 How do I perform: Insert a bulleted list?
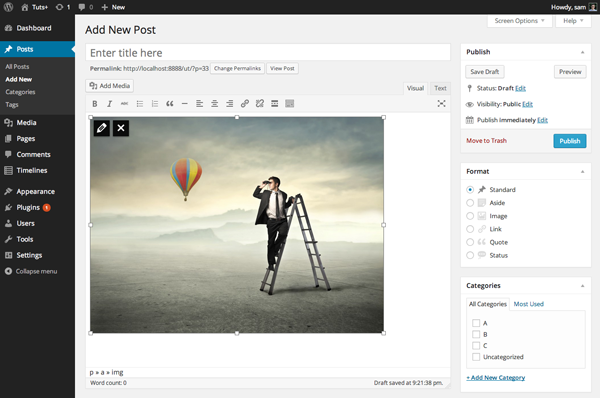[x=140, y=104]
